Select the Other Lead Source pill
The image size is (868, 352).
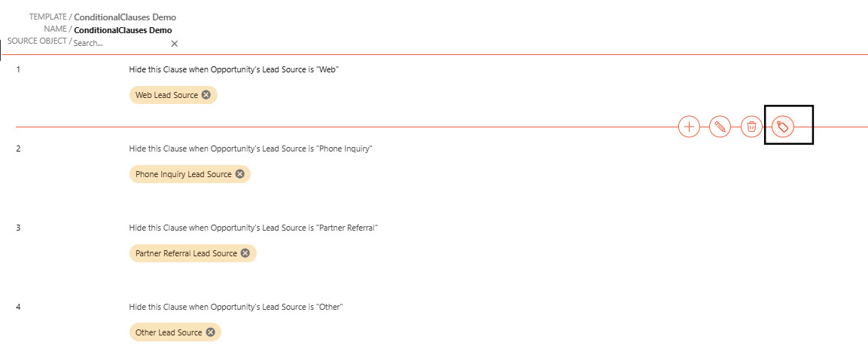coord(175,332)
